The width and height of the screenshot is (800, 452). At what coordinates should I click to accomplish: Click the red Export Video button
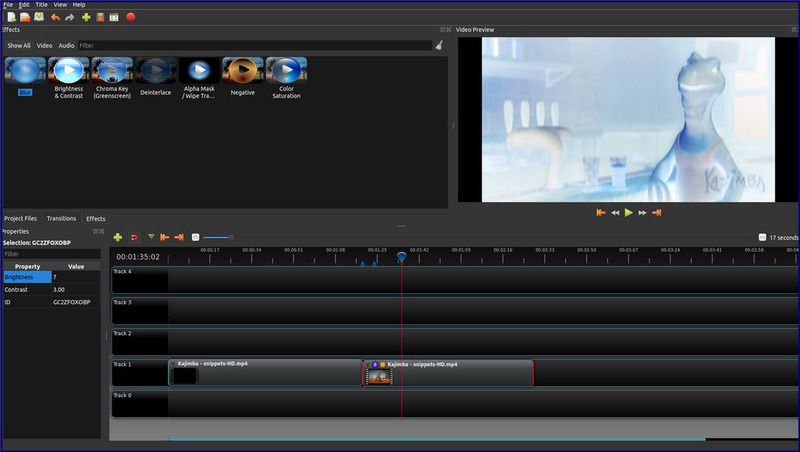[x=131, y=17]
